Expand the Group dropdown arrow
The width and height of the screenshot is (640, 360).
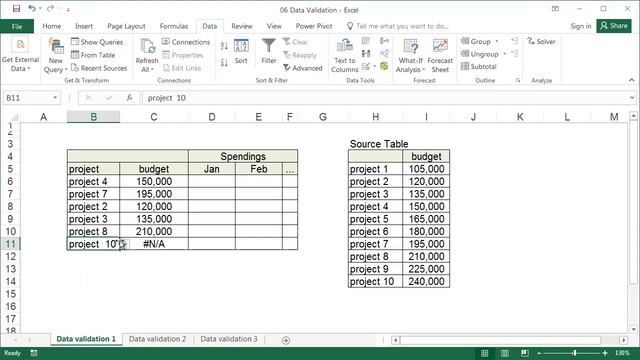[x=497, y=41]
